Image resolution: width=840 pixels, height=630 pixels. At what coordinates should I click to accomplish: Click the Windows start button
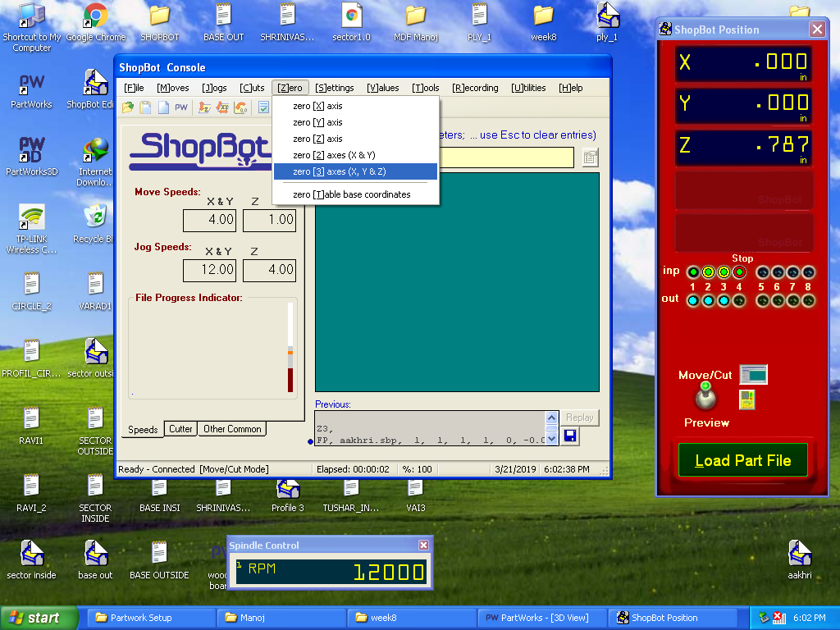38,618
